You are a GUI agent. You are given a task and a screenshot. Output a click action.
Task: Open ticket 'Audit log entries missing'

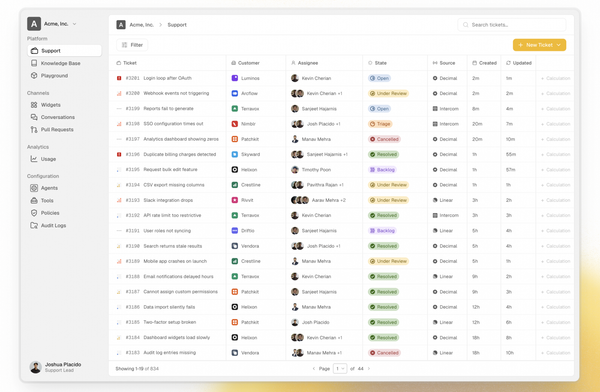pyautogui.click(x=170, y=353)
